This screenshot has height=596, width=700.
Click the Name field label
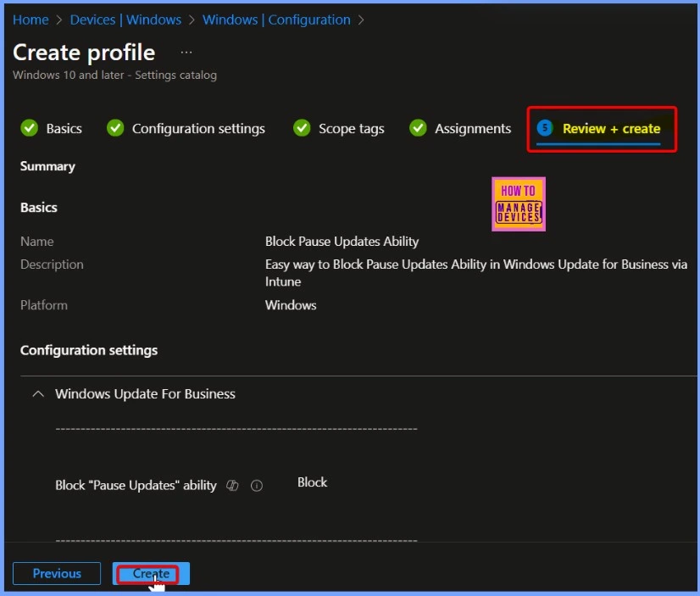point(37,242)
